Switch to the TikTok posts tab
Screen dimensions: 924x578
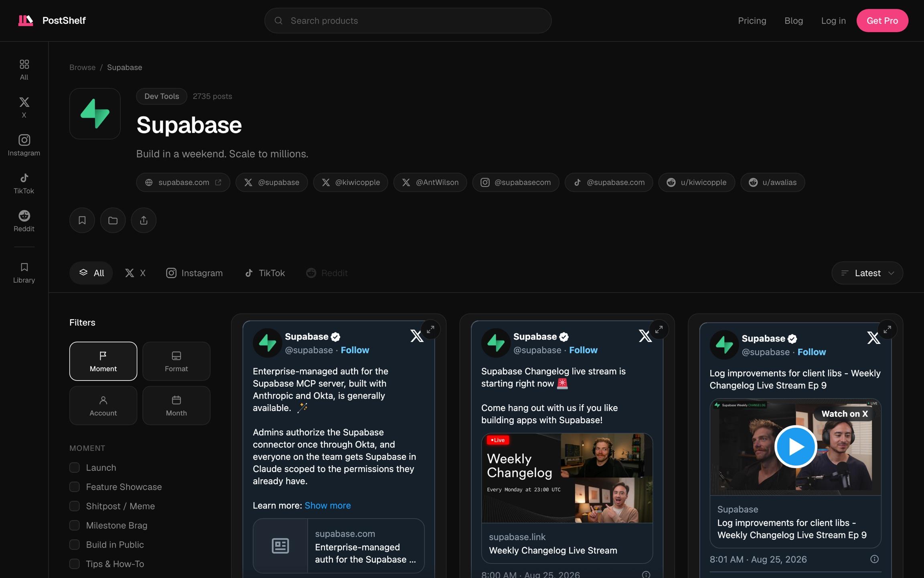pos(265,273)
